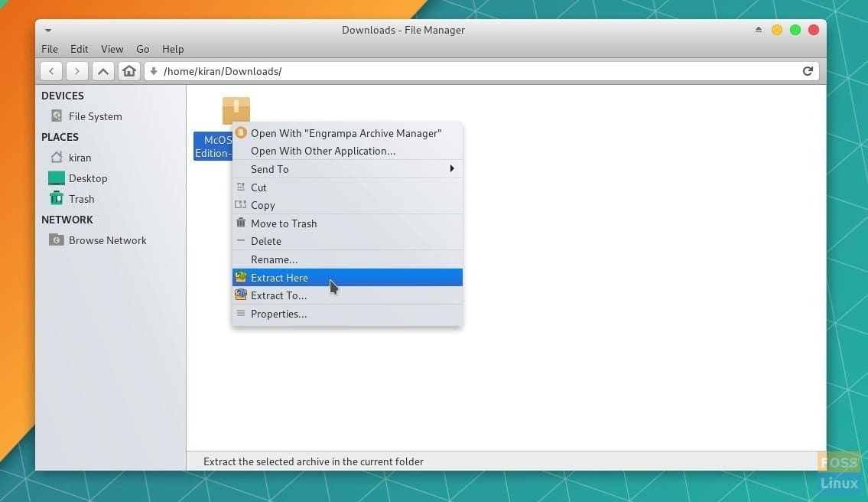This screenshot has width=868, height=502.
Task: Open the Go menu
Action: 143,49
